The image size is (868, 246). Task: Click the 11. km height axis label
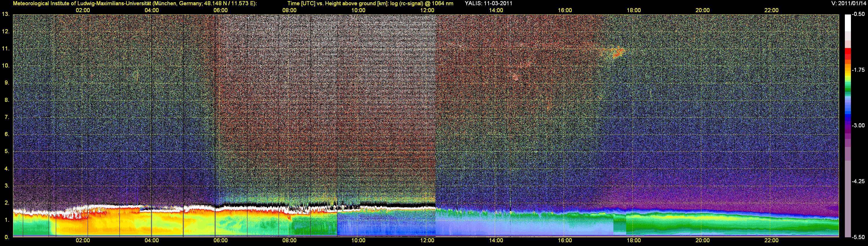tap(6, 49)
